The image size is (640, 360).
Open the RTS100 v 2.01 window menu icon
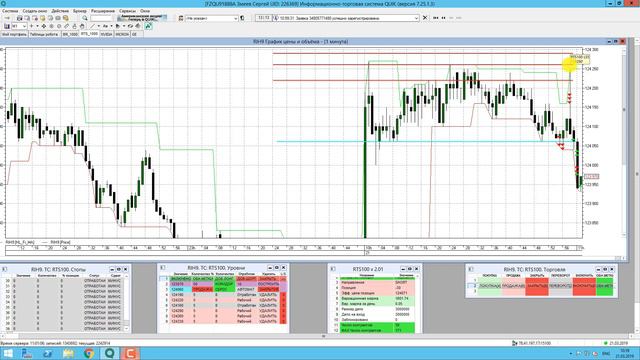point(333,269)
